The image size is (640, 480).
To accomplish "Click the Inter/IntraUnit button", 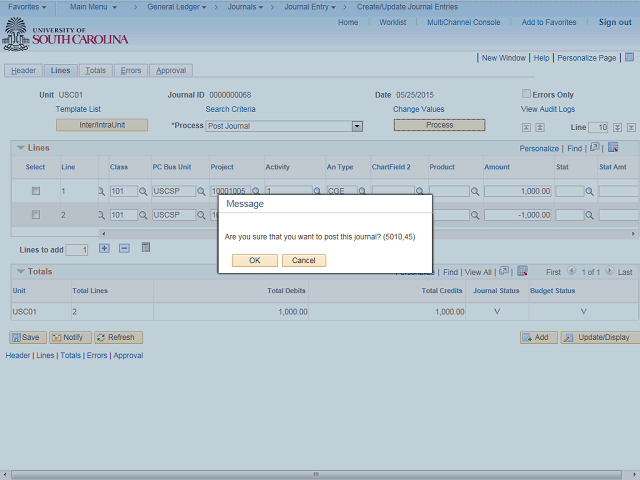I will pyautogui.click(x=102, y=125).
